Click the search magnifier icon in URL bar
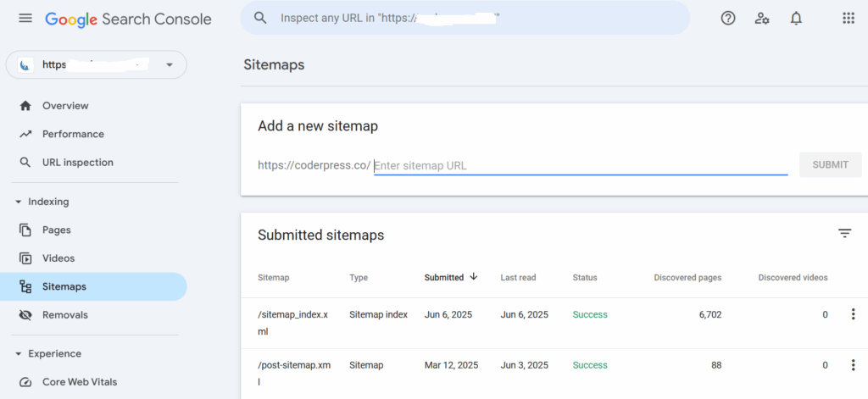This screenshot has width=868, height=399. (260, 18)
